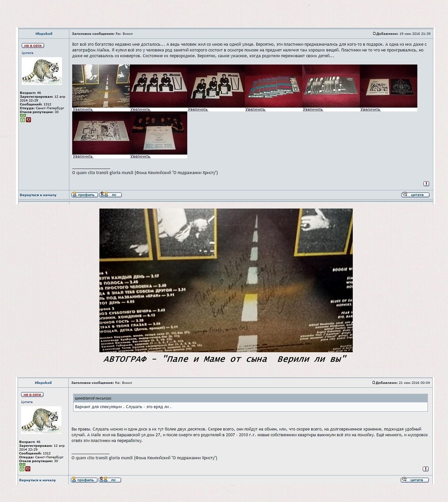Click the "не в сети" status badge in the 19 июн post
The width and height of the screenshot is (448, 502).
tap(33, 46)
